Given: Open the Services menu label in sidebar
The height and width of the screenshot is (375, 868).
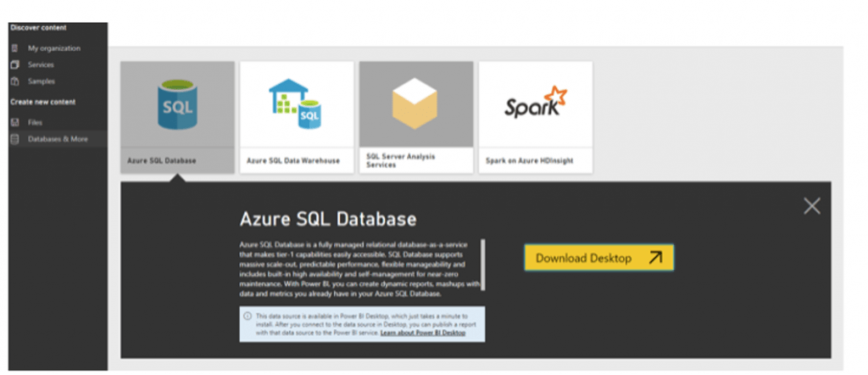Looking at the screenshot, I should [x=41, y=65].
